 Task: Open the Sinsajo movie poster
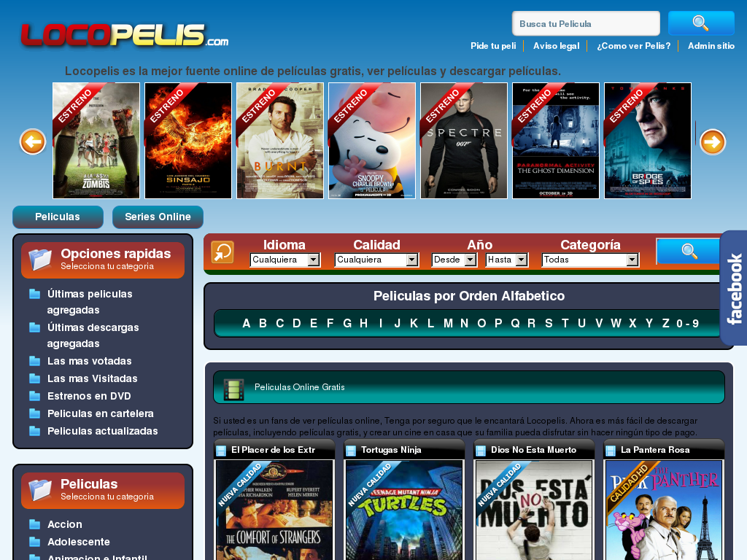pyautogui.click(x=188, y=141)
